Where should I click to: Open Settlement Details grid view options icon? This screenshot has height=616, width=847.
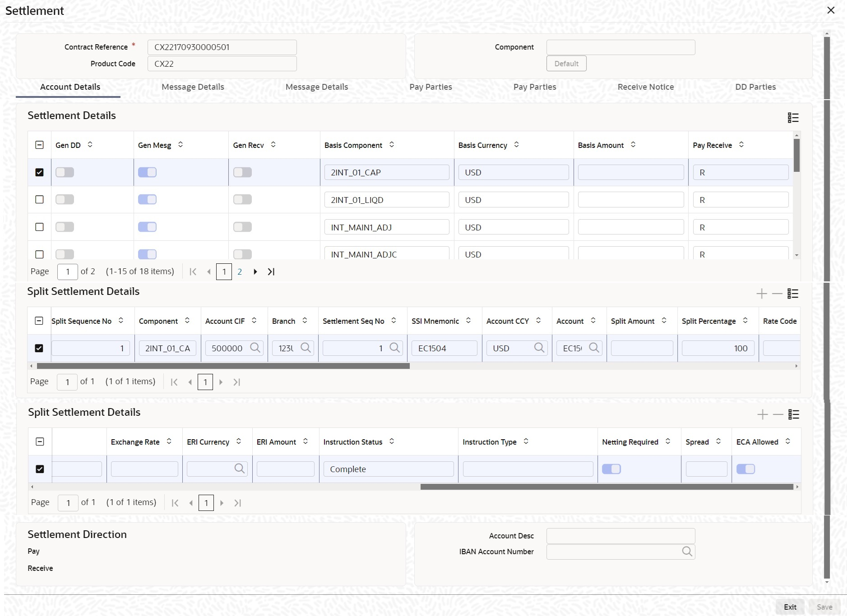[x=793, y=118]
